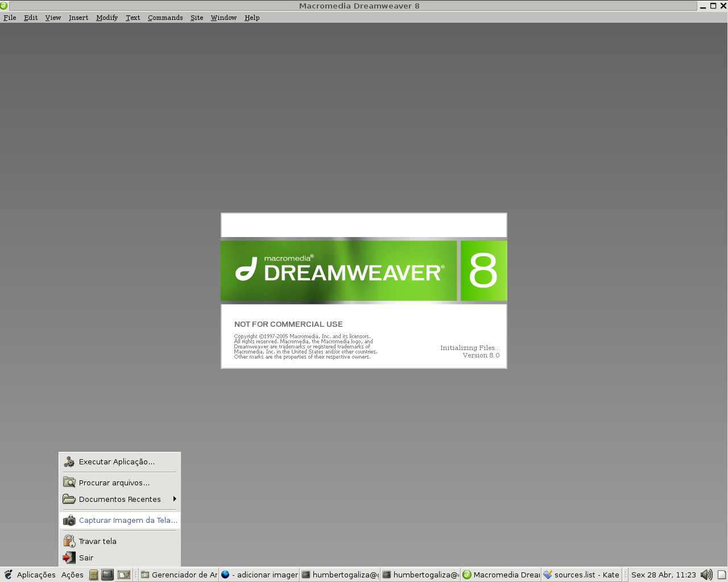The image size is (728, 582).
Task: Click the show desktop button in panel
Action: (x=722, y=575)
